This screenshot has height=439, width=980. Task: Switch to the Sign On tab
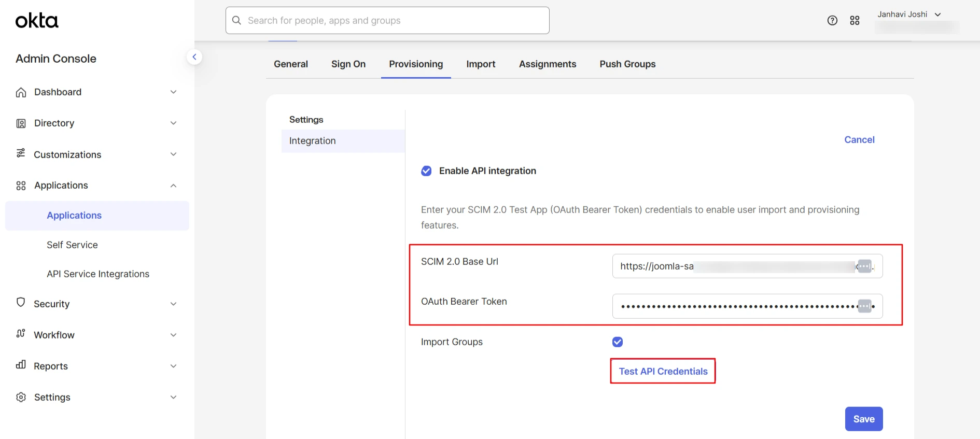click(348, 64)
